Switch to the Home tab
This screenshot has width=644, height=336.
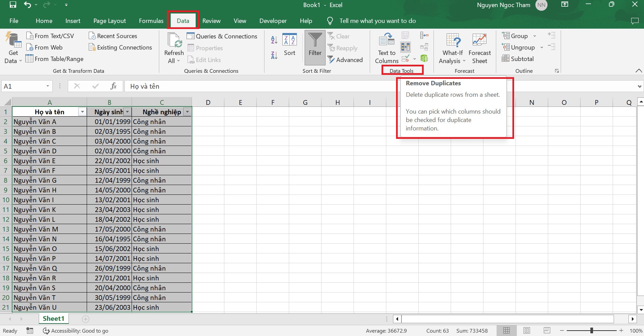pyautogui.click(x=44, y=21)
